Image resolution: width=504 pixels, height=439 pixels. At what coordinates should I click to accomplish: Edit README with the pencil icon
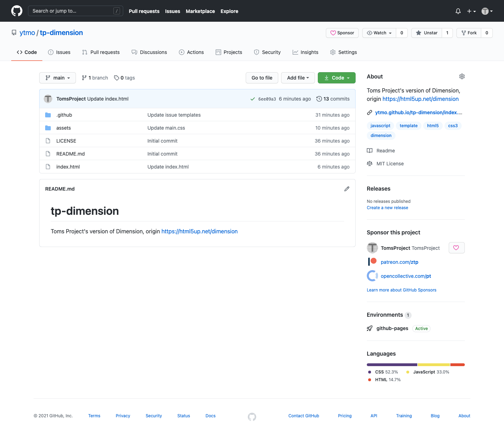(346, 189)
